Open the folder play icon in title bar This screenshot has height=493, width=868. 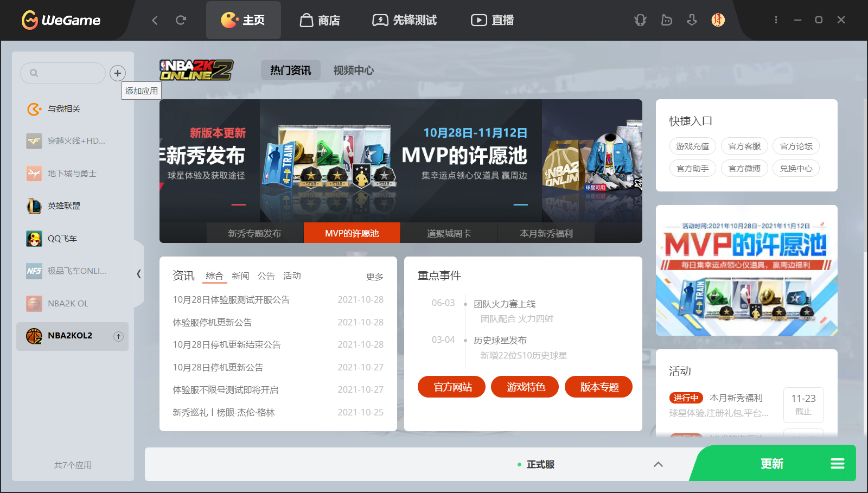pyautogui.click(x=666, y=20)
